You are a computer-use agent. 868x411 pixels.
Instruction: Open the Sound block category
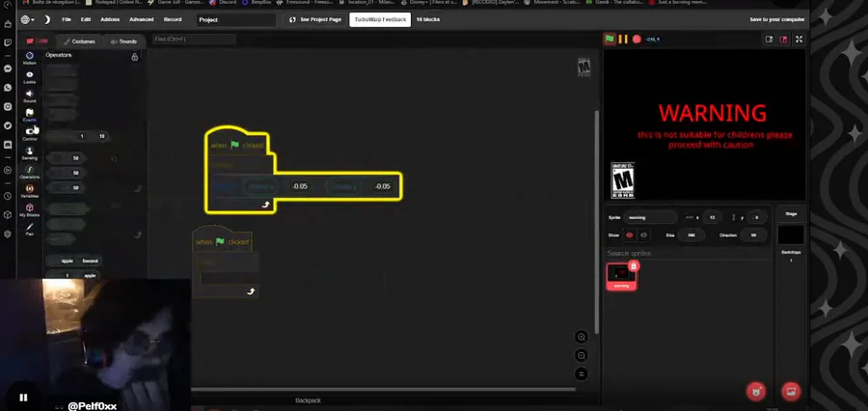tap(29, 96)
